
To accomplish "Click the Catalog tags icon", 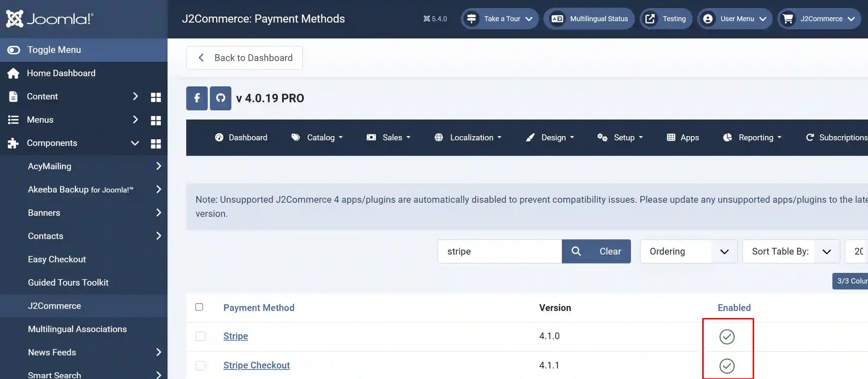I will 296,137.
